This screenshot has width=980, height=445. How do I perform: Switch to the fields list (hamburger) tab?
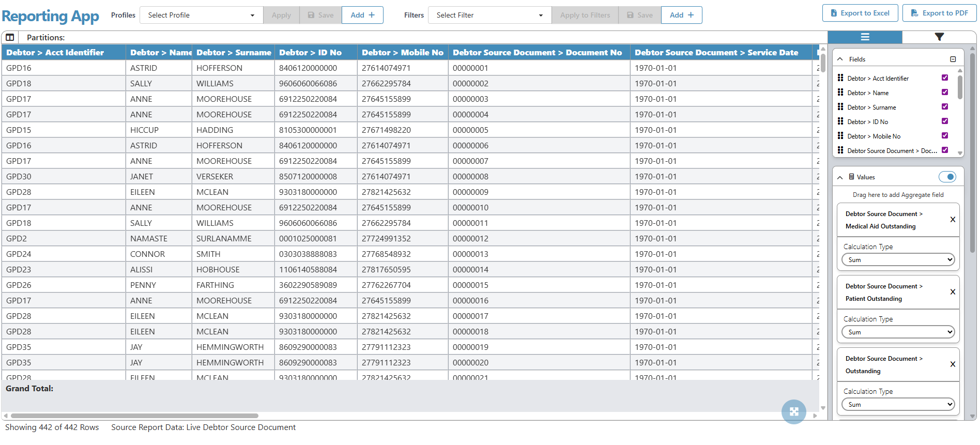tap(865, 37)
